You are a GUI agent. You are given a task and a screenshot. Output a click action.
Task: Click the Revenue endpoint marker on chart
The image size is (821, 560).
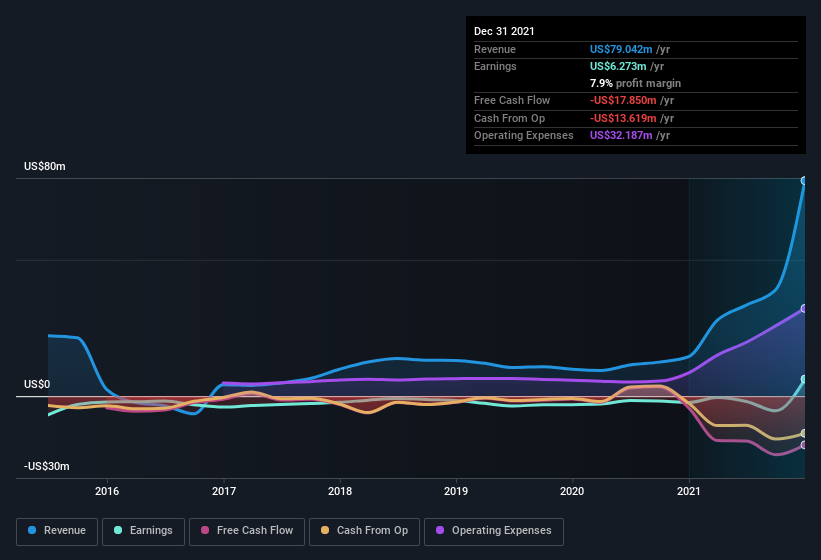[x=804, y=181]
